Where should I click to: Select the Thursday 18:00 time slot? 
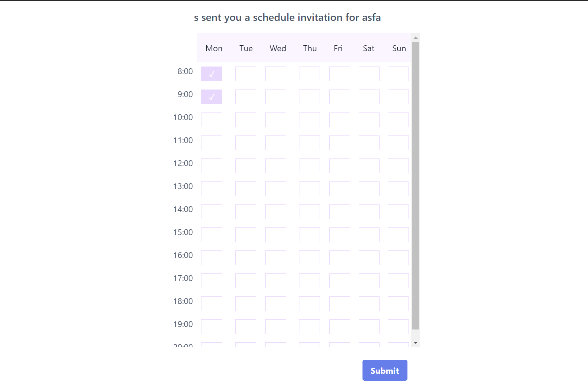(310, 304)
